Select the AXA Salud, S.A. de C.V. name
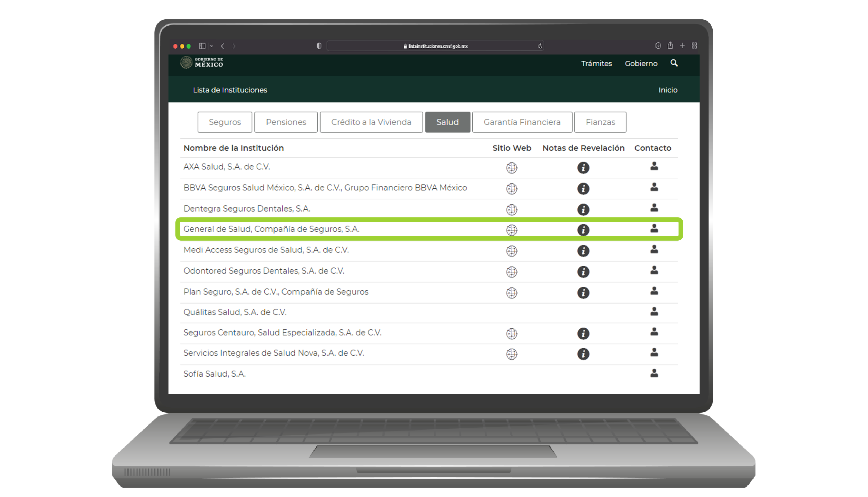This screenshot has height=497, width=868. (227, 167)
